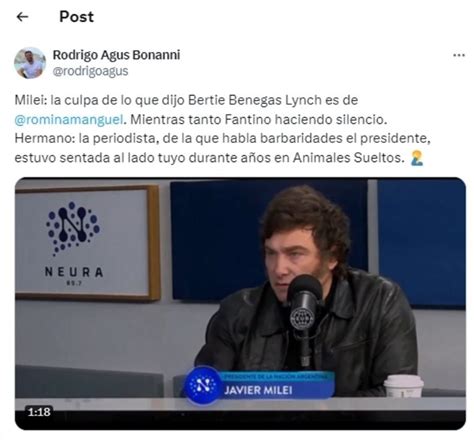Viewport: 474px width, 440px height.
Task: Click the first line mentioning Bertie Benegas Lynch
Action: tap(186, 100)
